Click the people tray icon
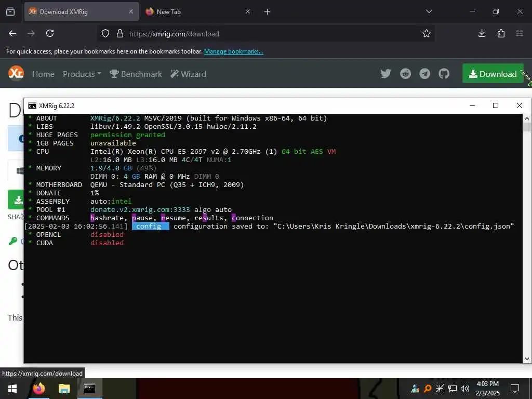The width and height of the screenshot is (532, 399). tap(415, 389)
